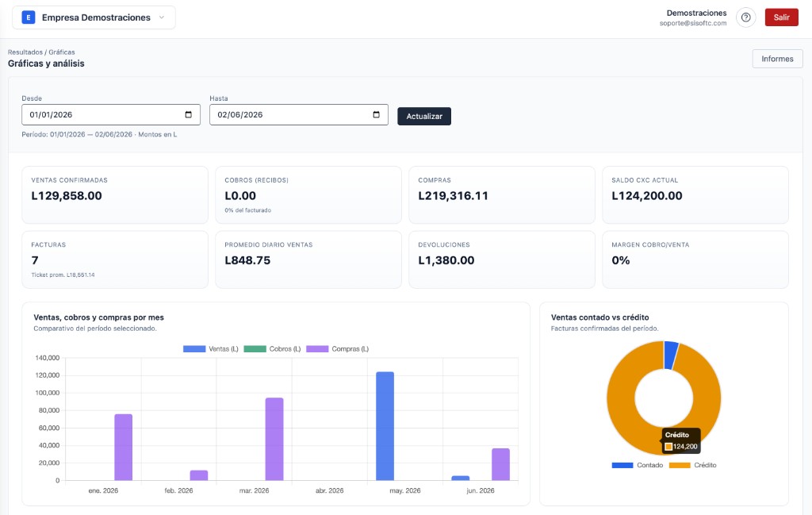Click the Actualizar button
This screenshot has width=812, height=515.
[424, 116]
